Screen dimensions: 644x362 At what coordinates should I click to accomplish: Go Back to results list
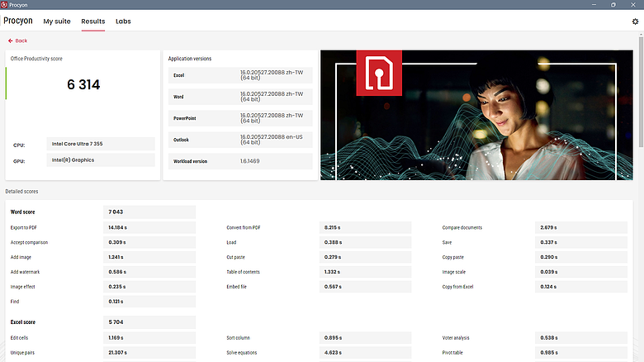[17, 40]
